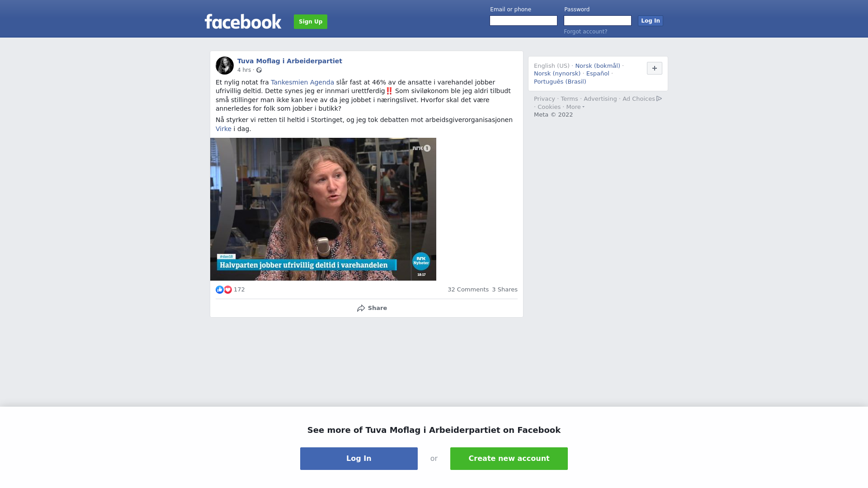Focus the Email or phone field
Viewport: 868px width, 488px height.
tap(524, 21)
